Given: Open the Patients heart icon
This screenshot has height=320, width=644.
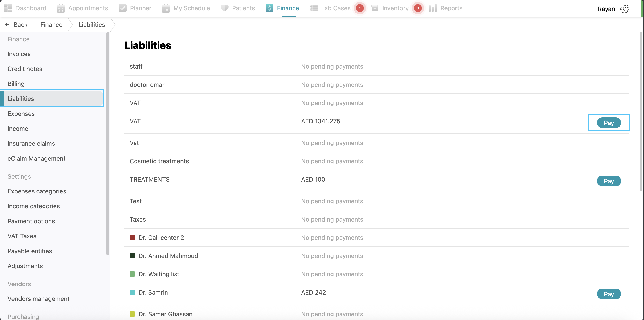Looking at the screenshot, I should (x=224, y=8).
